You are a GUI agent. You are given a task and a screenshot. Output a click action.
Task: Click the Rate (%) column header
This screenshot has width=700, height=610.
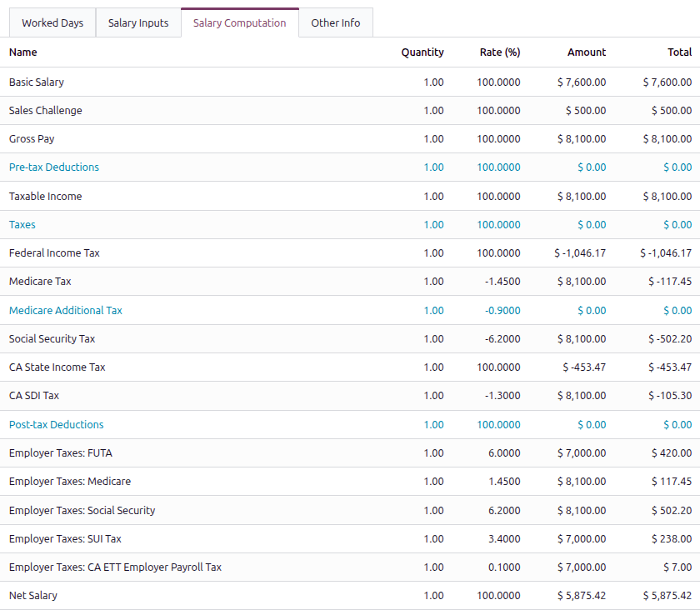[500, 52]
